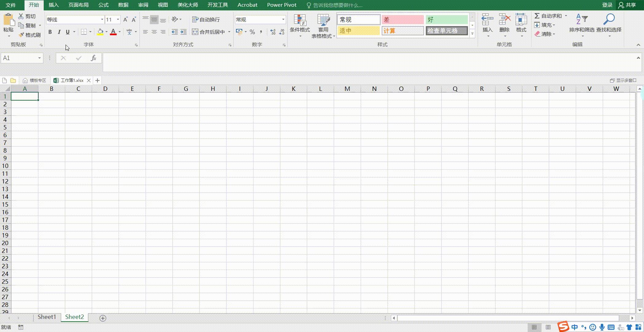Apply the Percent number style
Screen dimensions: 644x332
coord(252,32)
